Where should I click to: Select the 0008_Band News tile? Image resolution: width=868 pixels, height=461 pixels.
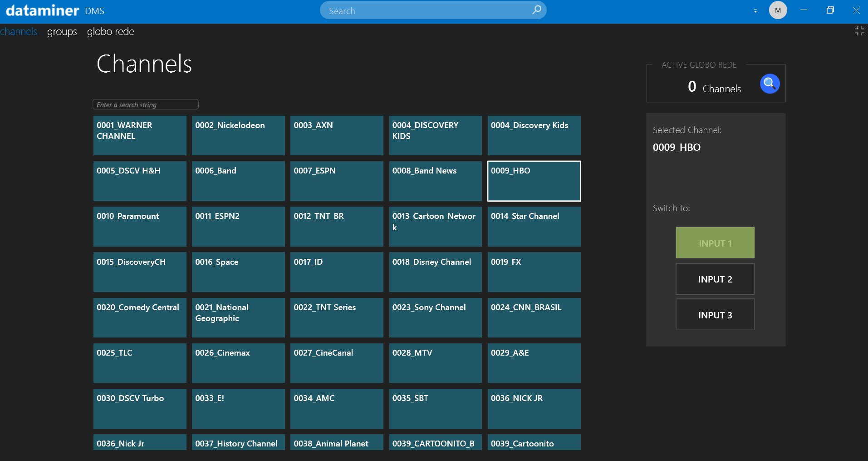pyautogui.click(x=436, y=181)
